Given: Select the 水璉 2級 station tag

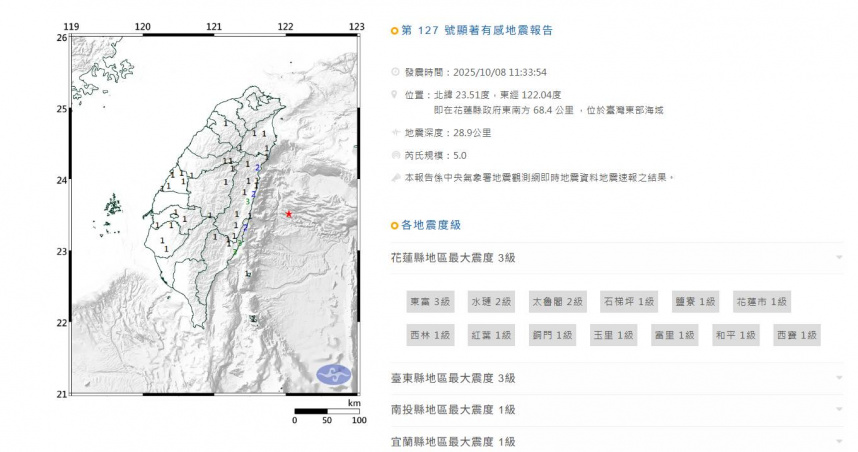Looking at the screenshot, I should pos(490,301).
